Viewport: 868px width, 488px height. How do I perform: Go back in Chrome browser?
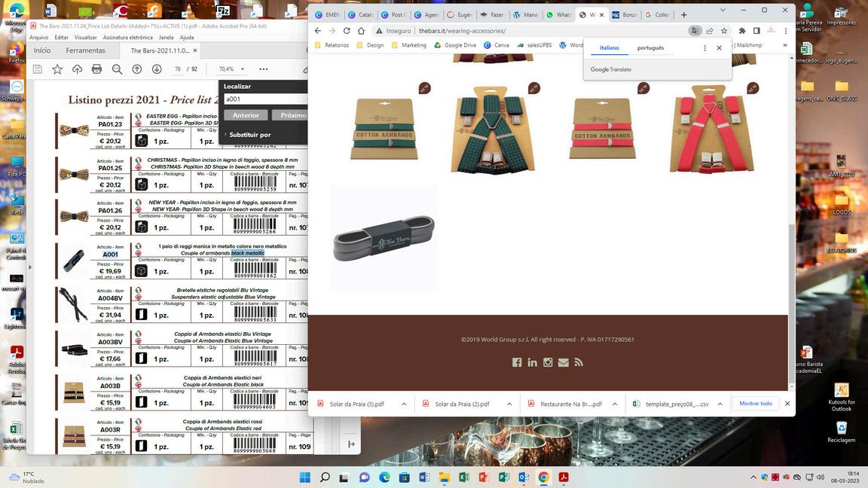pyautogui.click(x=318, y=31)
